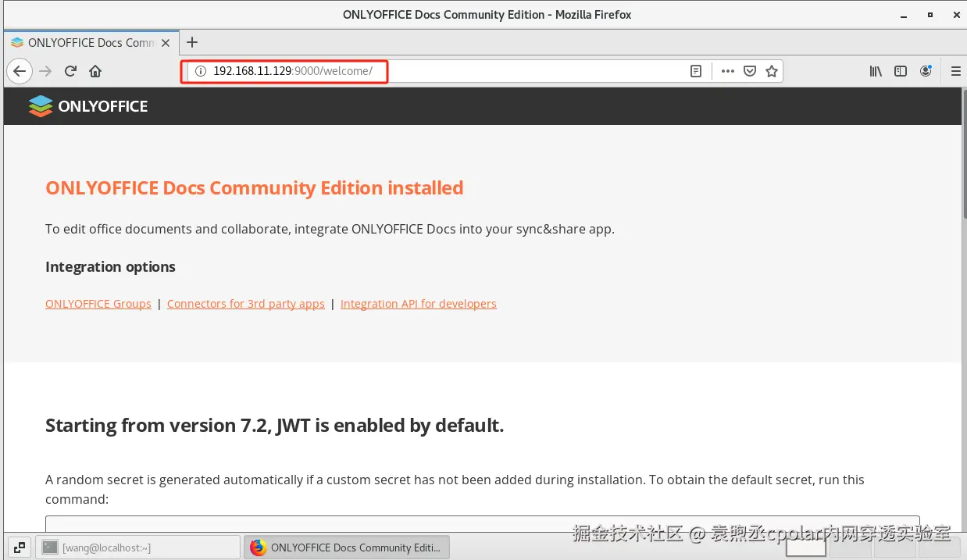Open the Firefox account icon

pos(926,71)
